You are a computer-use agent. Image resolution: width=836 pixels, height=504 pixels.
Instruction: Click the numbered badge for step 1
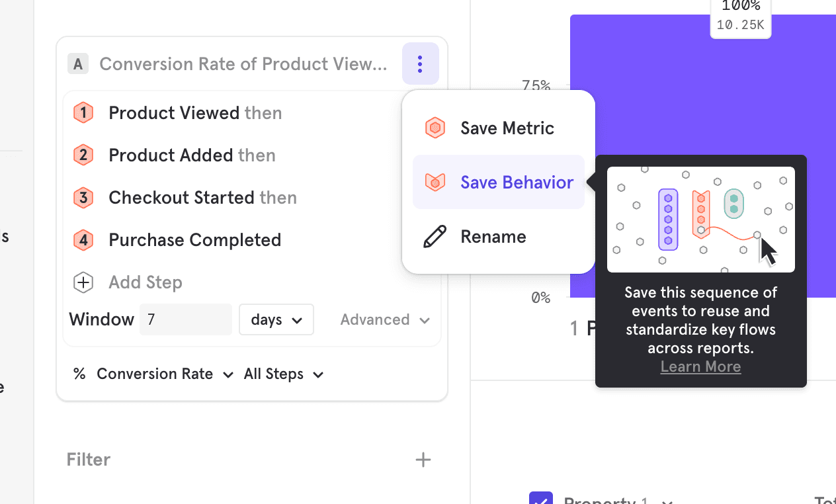tap(83, 112)
